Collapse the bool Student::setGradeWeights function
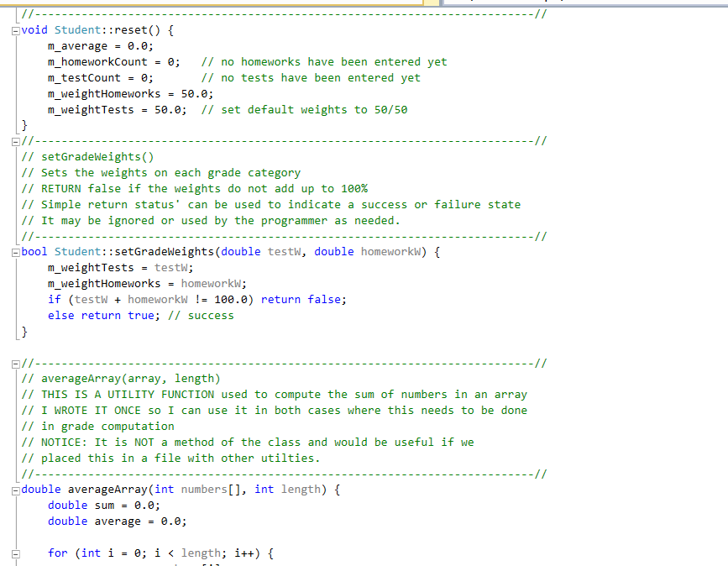728x566 pixels. [x=16, y=253]
